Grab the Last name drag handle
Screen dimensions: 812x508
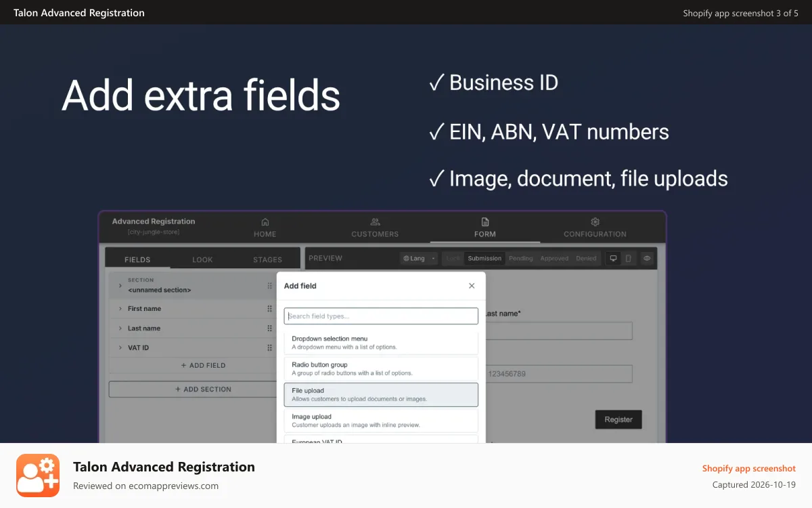[269, 329]
